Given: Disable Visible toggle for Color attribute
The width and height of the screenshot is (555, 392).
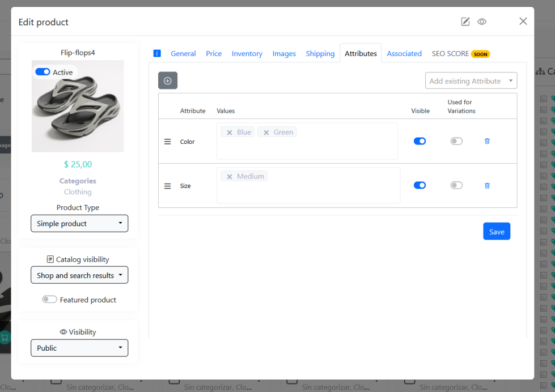Looking at the screenshot, I should tap(420, 141).
